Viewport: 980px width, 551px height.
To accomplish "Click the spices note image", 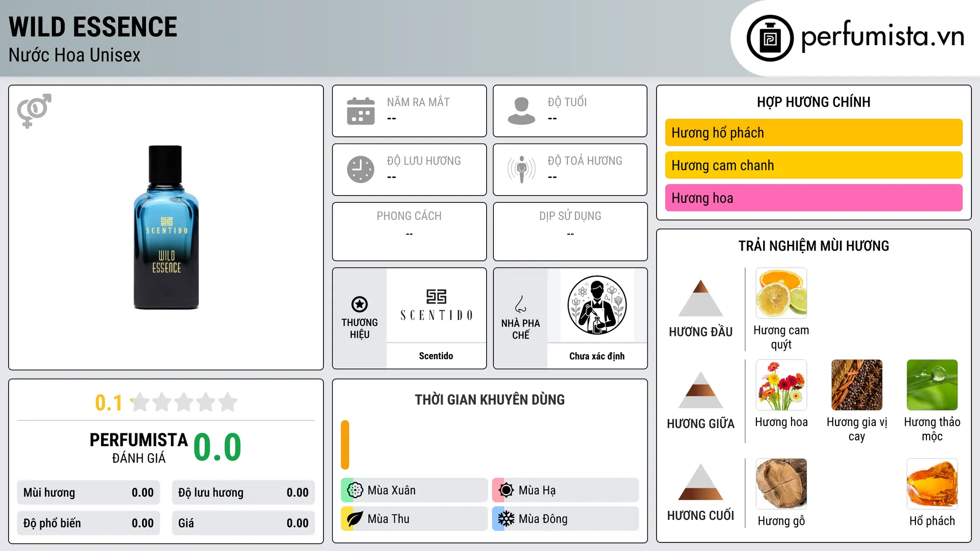I will tap(857, 385).
